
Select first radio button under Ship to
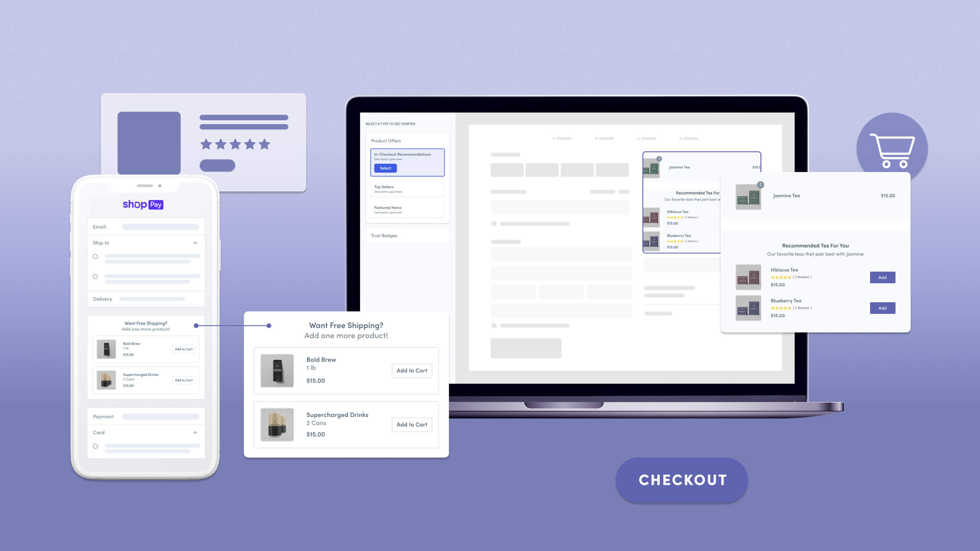point(95,257)
